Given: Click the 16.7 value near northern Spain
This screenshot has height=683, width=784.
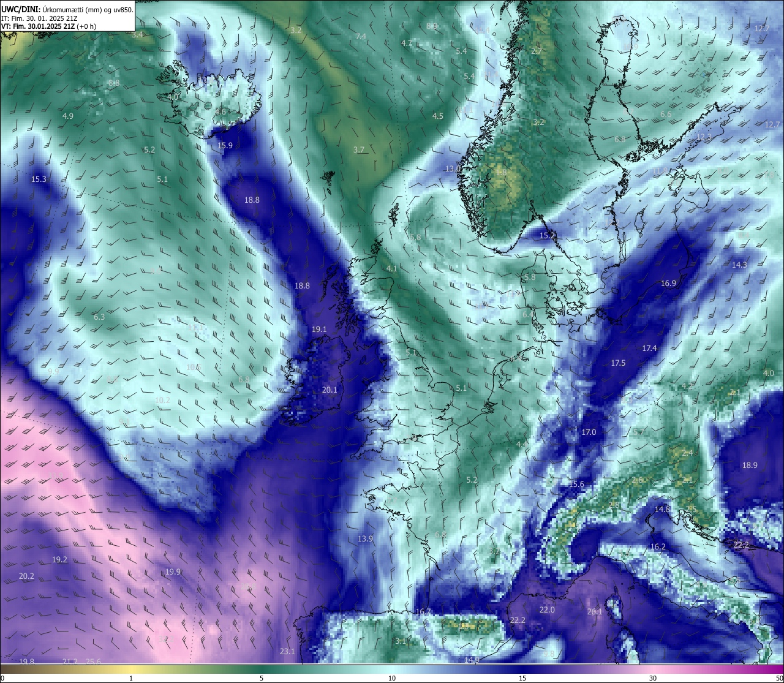Looking at the screenshot, I should [423, 611].
